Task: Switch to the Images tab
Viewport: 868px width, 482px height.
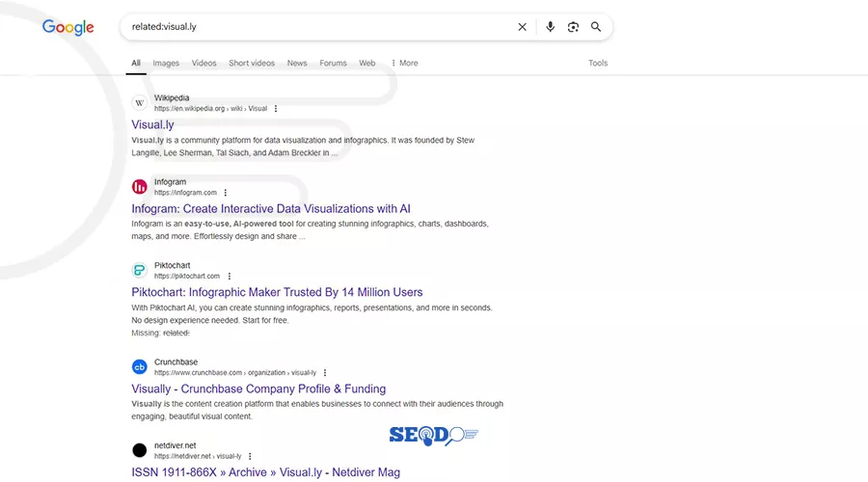Action: pyautogui.click(x=166, y=63)
